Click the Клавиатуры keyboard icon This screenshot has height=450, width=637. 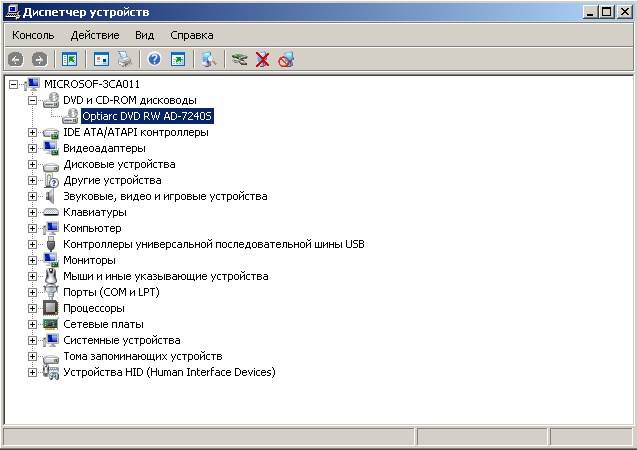tap(51, 212)
